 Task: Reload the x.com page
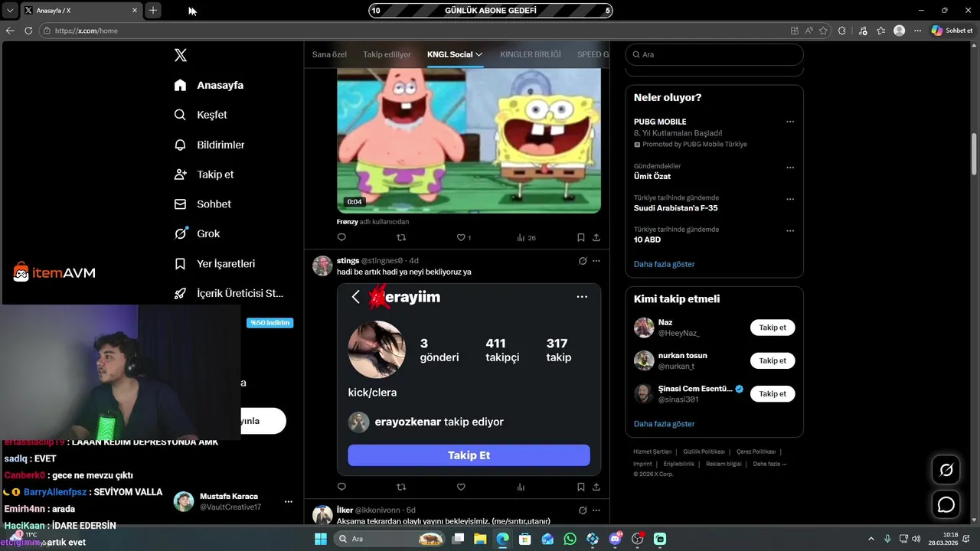pyautogui.click(x=28, y=31)
